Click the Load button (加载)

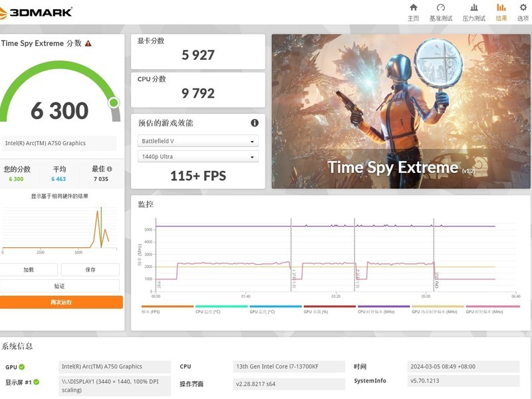[29, 270]
